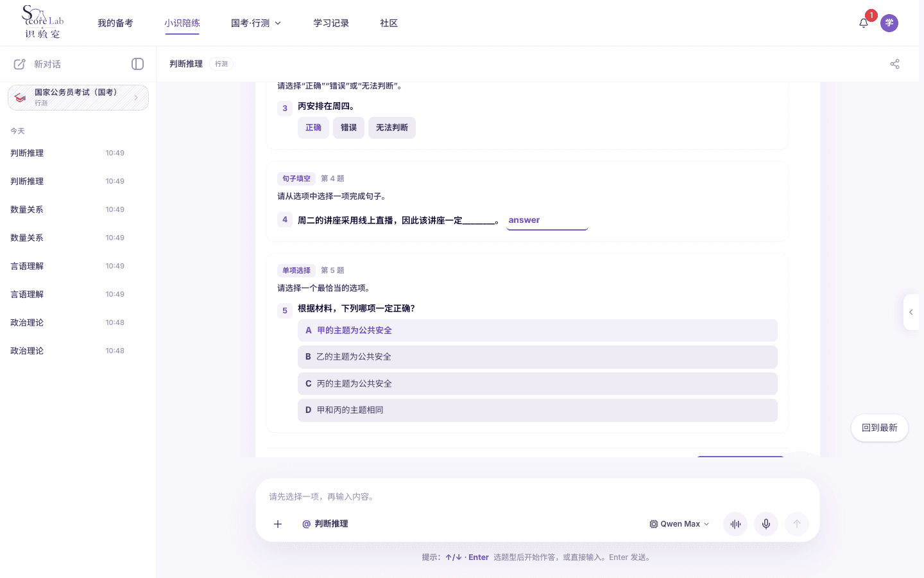Viewport: 924px width, 578px height.
Task: Click the send arrow button
Action: (797, 524)
